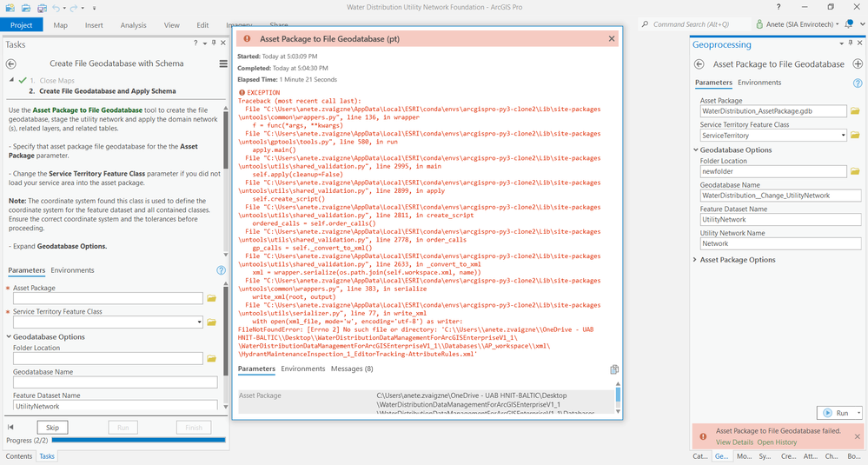Viewport: 868px width, 465px height.
Task: Open Service Territory dropdown in Tasks pane
Action: pyautogui.click(x=199, y=322)
